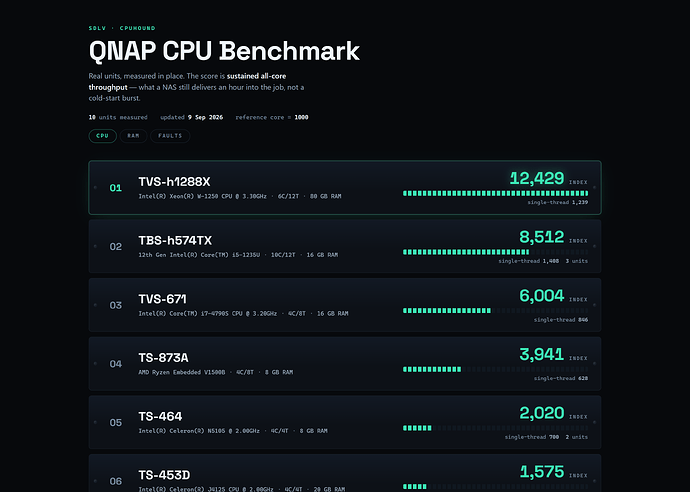Click INDEX label beside 12,429
The height and width of the screenshot is (492, 690).
pos(578,182)
